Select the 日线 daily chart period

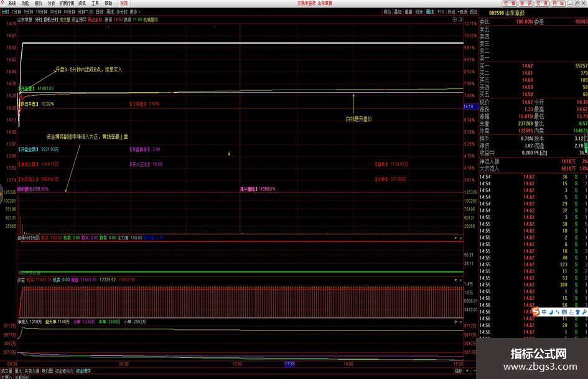pos(100,12)
